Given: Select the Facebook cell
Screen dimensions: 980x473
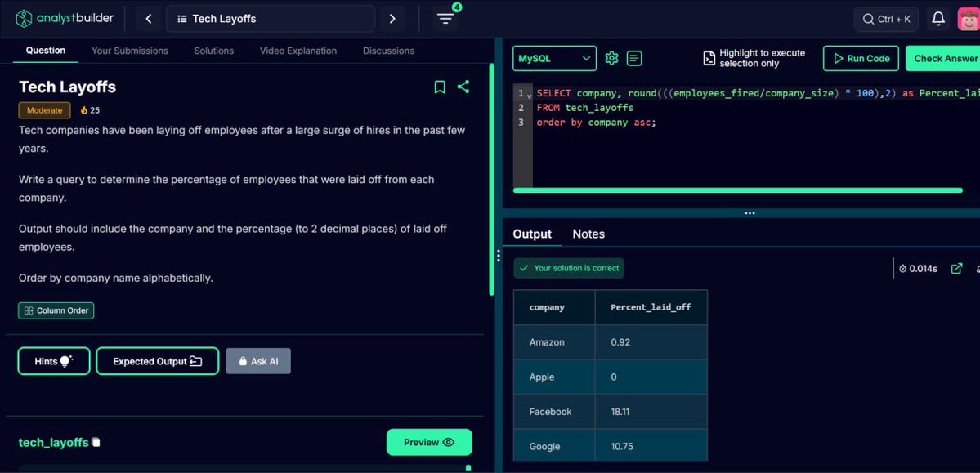Looking at the screenshot, I should coord(554,412).
